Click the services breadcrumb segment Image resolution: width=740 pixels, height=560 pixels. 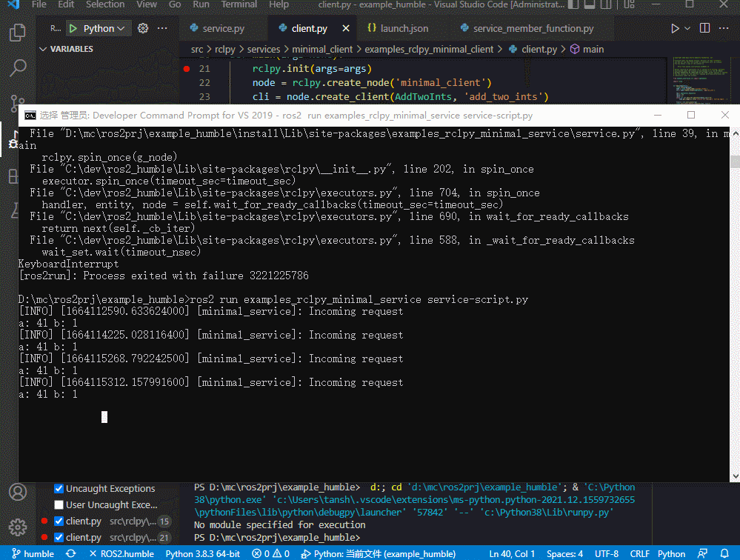[264, 50]
